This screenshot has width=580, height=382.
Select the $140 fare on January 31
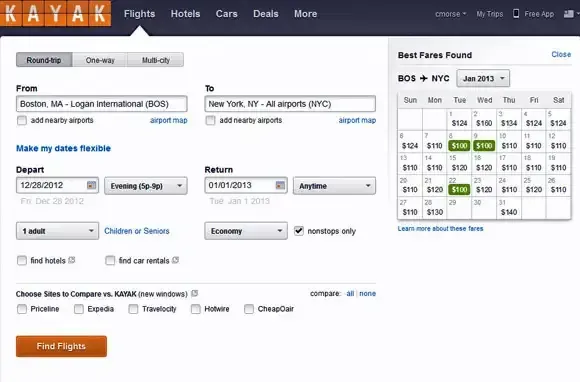pyautogui.click(x=509, y=212)
